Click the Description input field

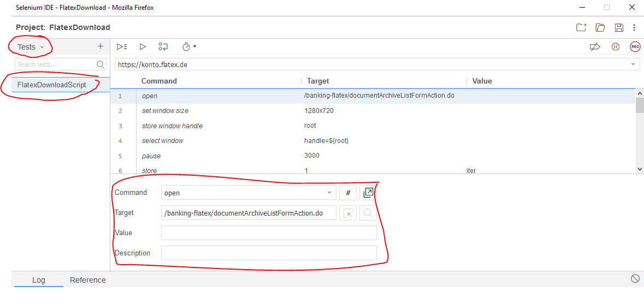(269, 253)
